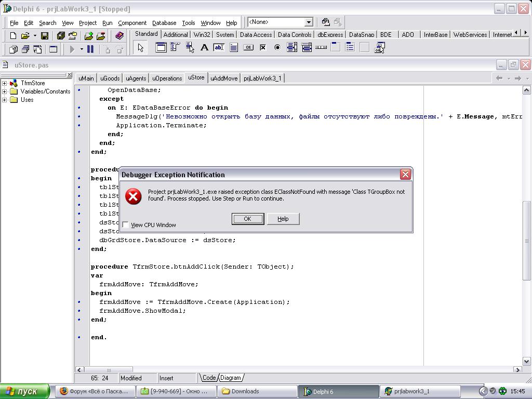Viewport: 532px width, 399px height.
Task: Click the Save file toolbar icon
Action: click(x=45, y=36)
